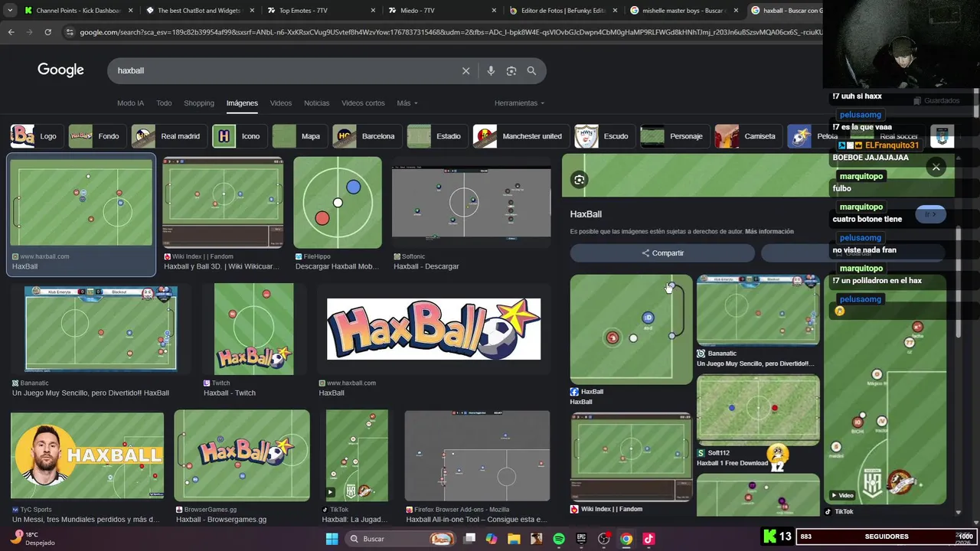
Task: Go to the Google home logo
Action: [60, 70]
